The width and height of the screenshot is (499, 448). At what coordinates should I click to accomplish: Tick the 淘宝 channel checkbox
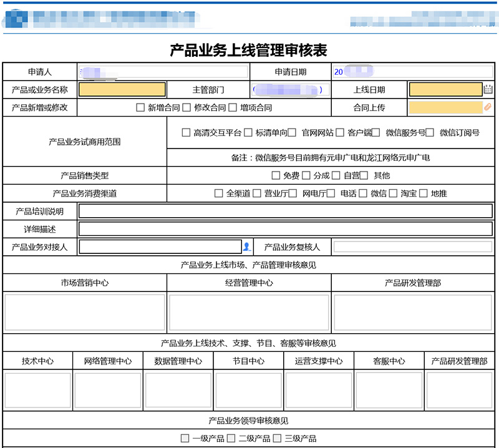[x=393, y=193]
